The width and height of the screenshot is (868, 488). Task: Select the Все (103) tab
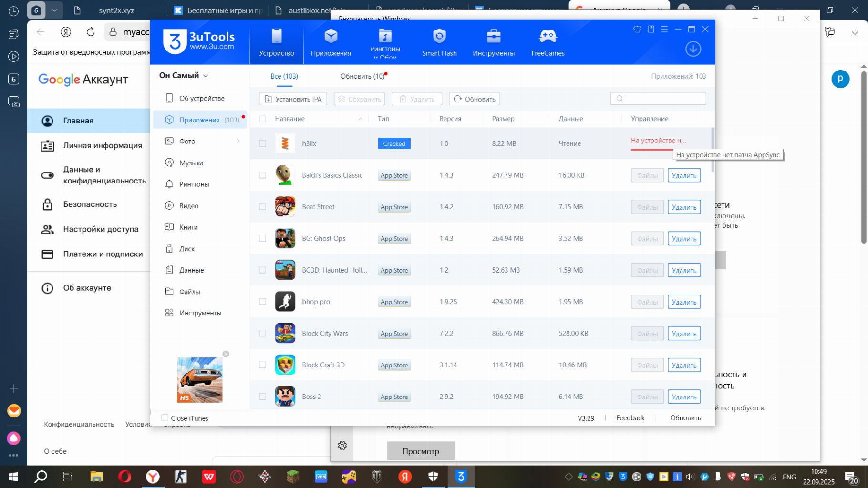pos(284,76)
